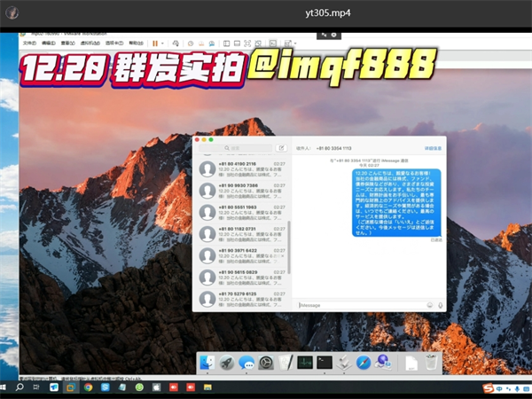
Task: Click the details link in conversation header
Action: click(x=432, y=148)
